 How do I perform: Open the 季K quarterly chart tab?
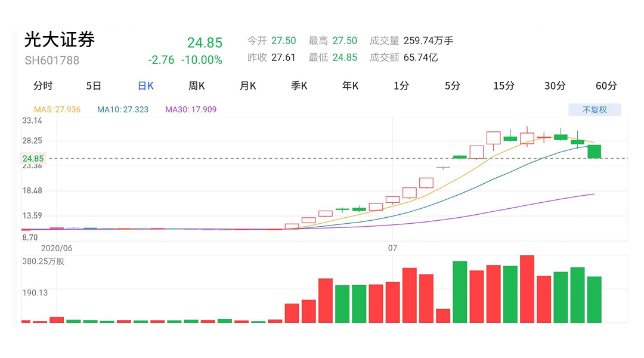tap(299, 85)
